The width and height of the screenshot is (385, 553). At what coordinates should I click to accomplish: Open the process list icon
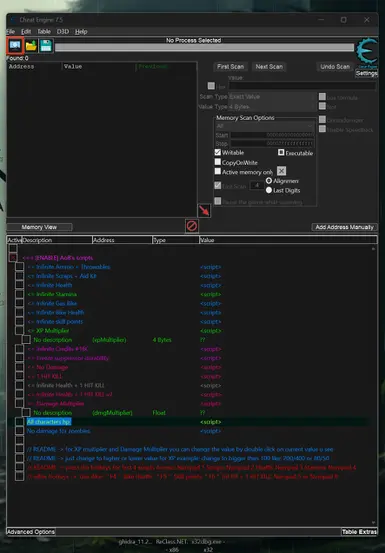tap(15, 46)
